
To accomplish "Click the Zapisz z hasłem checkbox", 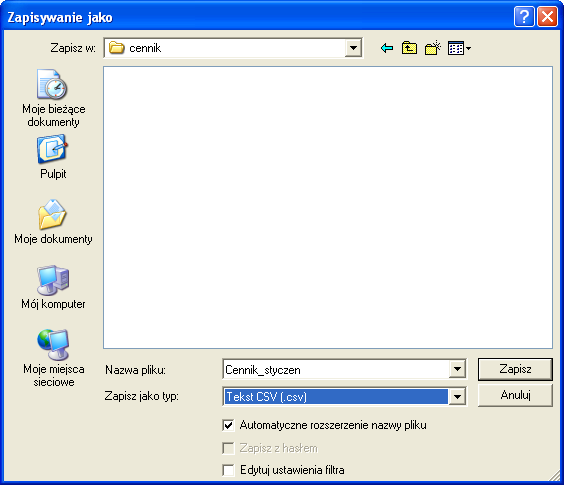I will [228, 448].
